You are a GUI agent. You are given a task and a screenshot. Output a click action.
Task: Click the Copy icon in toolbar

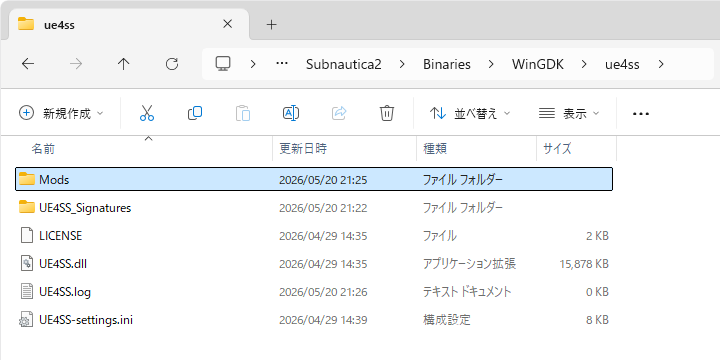[195, 113]
